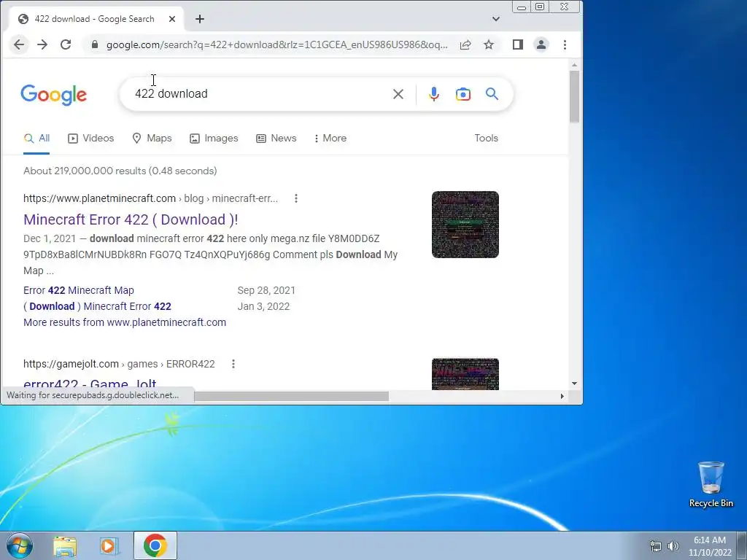The width and height of the screenshot is (747, 560).
Task: Clear the search box with the X
Action: click(x=398, y=94)
